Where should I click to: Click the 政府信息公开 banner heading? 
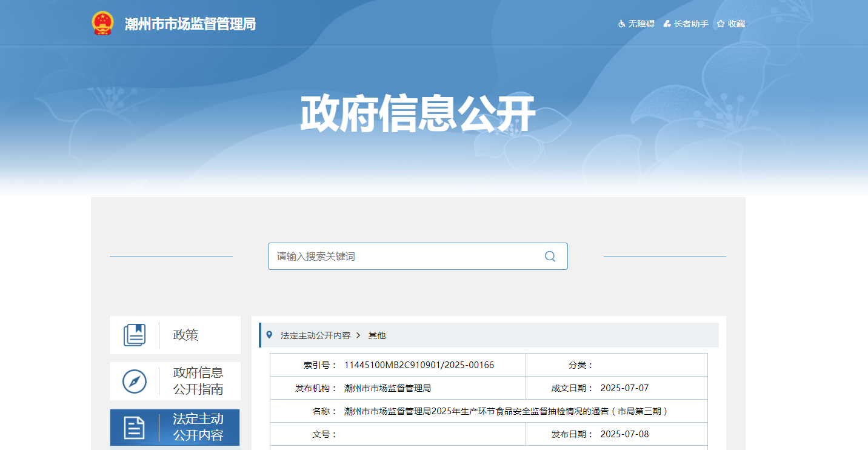tap(418, 113)
